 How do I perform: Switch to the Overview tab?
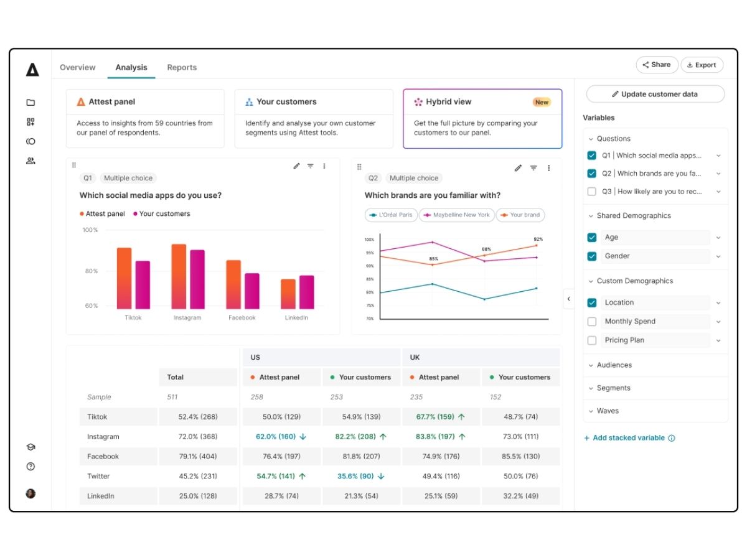click(78, 67)
